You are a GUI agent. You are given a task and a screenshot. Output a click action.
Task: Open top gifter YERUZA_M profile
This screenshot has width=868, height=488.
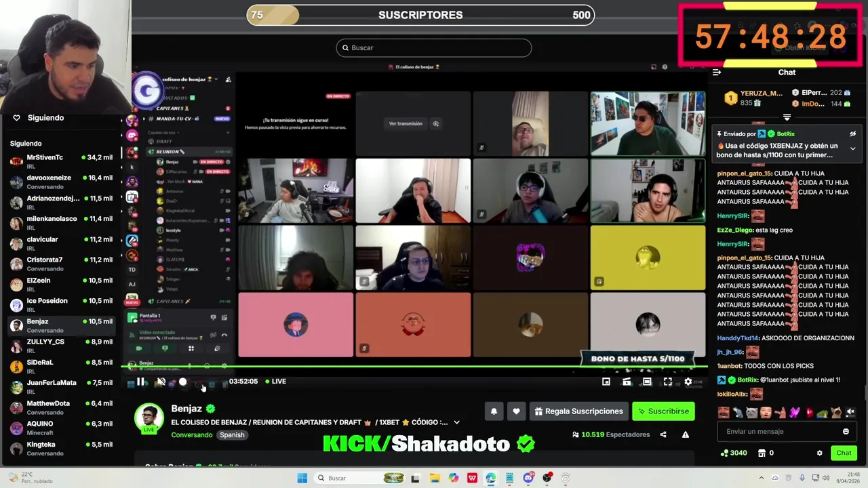(x=761, y=94)
